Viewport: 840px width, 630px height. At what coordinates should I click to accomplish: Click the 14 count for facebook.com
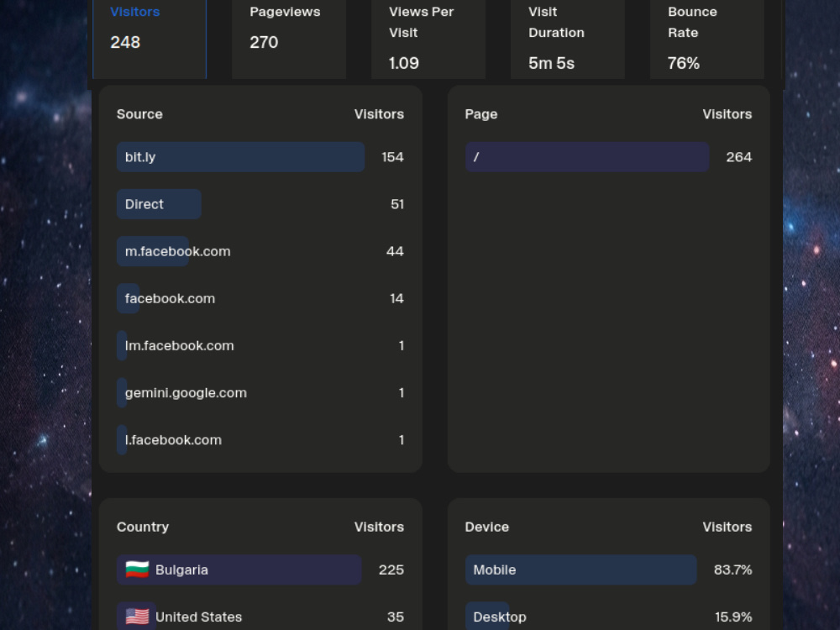397,298
